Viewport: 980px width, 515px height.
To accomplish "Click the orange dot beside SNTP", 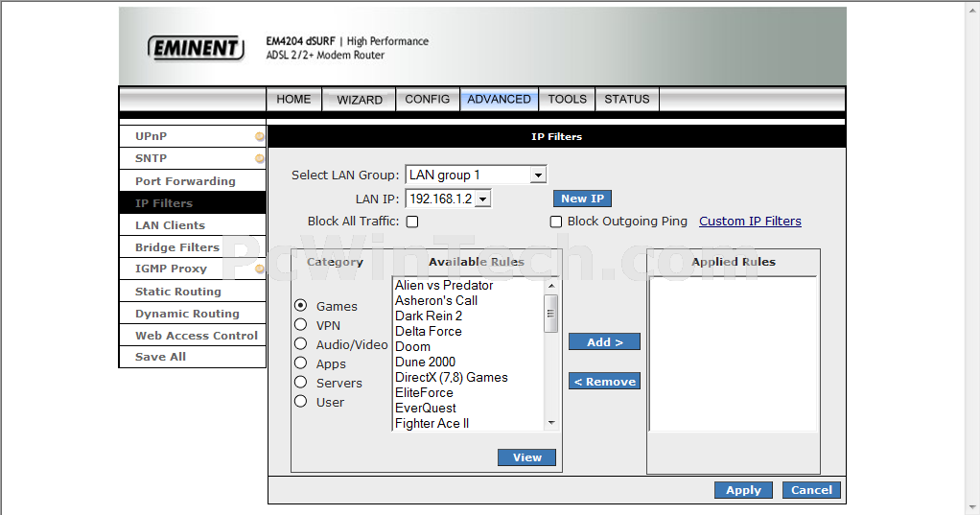I will pyautogui.click(x=259, y=158).
